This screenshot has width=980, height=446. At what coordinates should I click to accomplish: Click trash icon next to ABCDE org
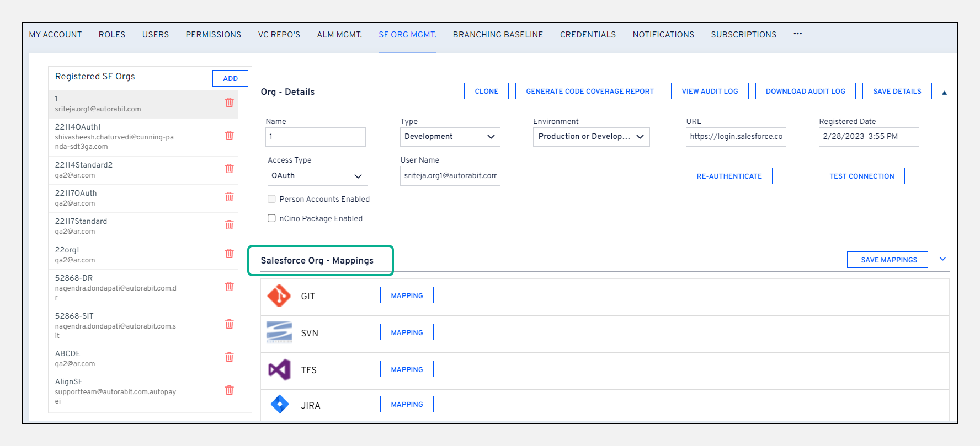pyautogui.click(x=229, y=357)
